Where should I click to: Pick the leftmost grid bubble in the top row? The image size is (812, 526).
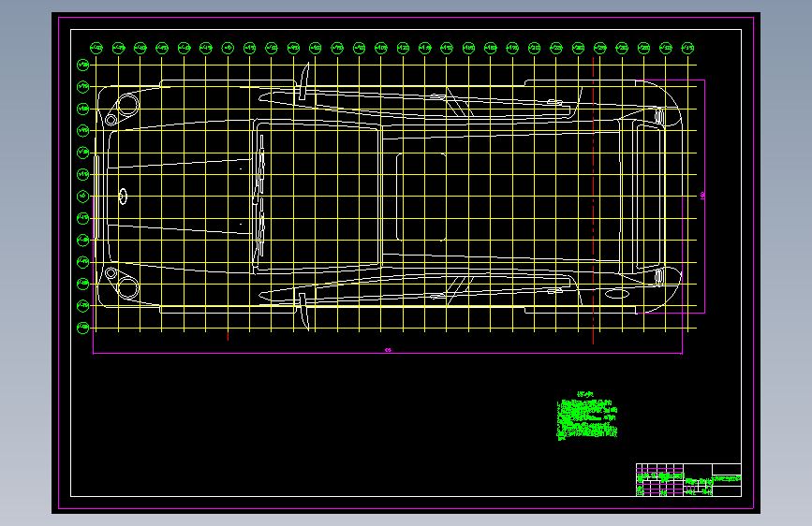tap(96, 48)
